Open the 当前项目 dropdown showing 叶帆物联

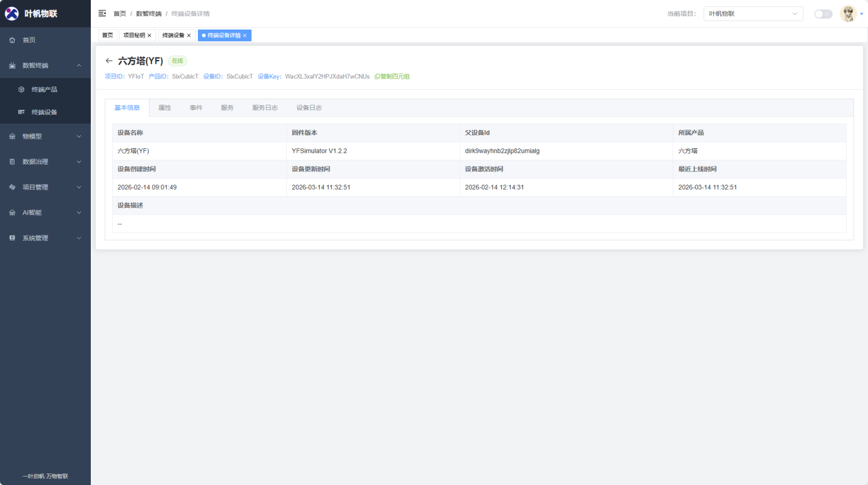(x=753, y=14)
